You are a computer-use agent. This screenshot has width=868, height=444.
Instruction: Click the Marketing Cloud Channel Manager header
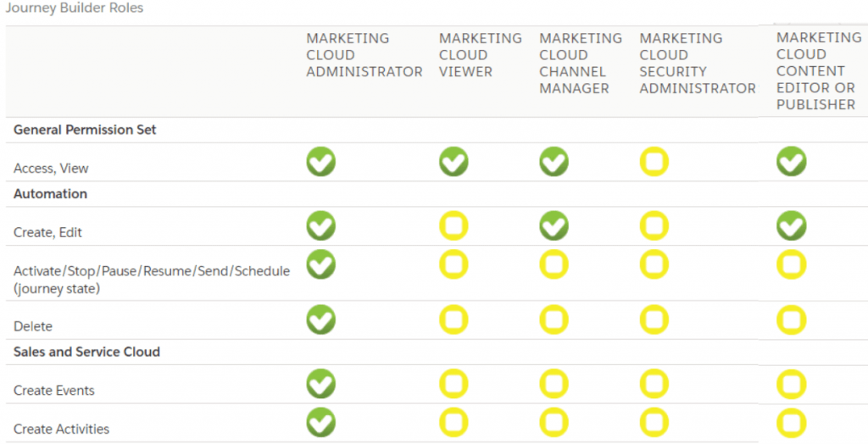click(x=580, y=63)
